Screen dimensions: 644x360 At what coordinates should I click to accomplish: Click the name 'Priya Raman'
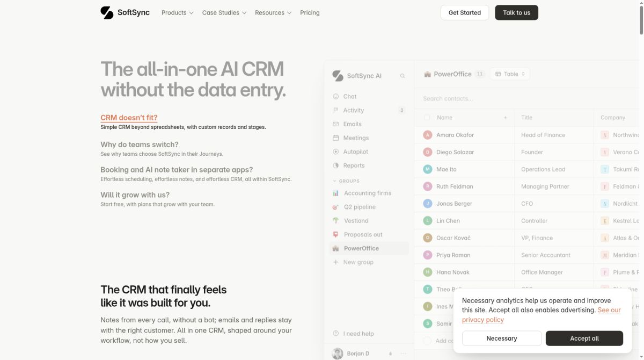pos(453,255)
